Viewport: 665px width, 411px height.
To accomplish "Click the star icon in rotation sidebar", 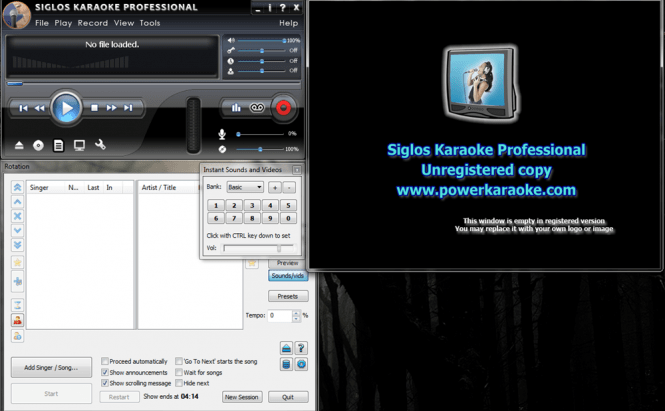I will (x=17, y=263).
